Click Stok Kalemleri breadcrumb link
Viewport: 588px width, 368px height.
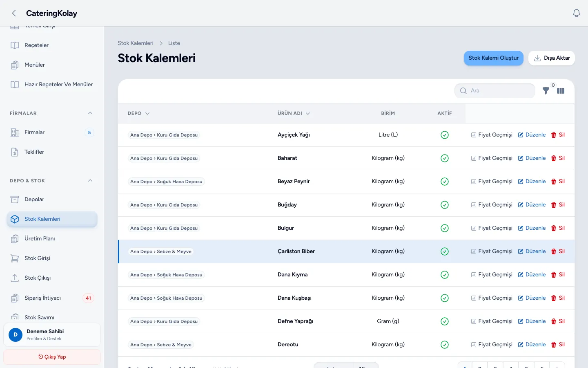(x=136, y=43)
